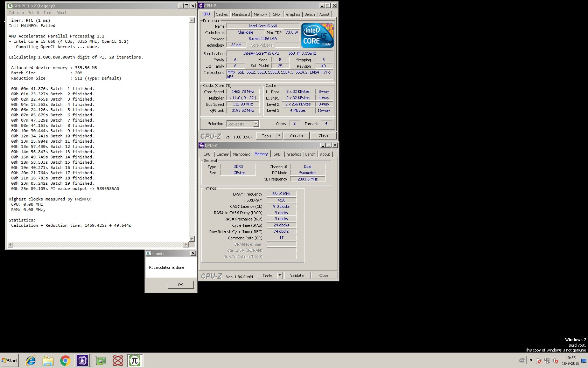Close the Finish dialog with X
The image size is (588, 368).
click(193, 253)
